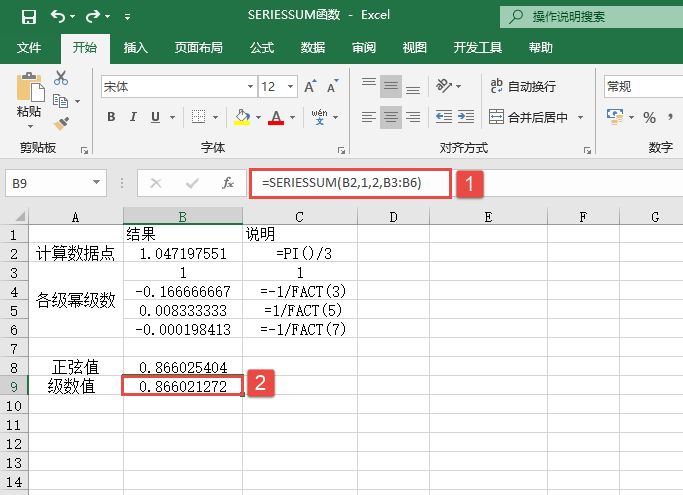
Task: Toggle Italic formatting
Action: 134,118
